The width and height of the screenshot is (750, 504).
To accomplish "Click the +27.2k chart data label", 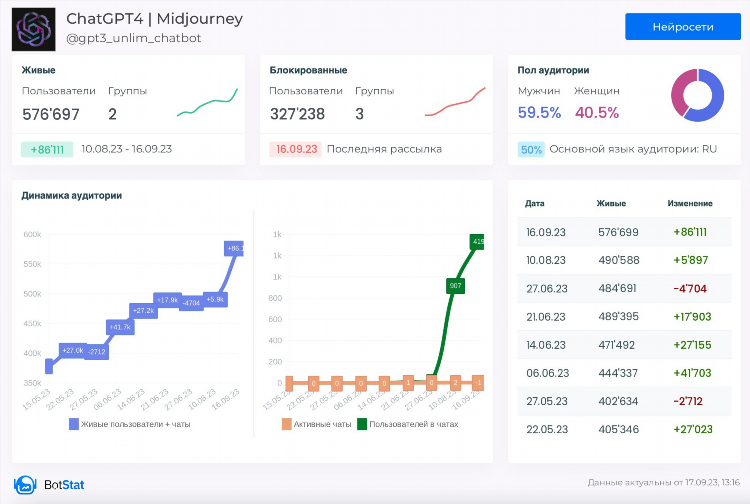I will [143, 310].
